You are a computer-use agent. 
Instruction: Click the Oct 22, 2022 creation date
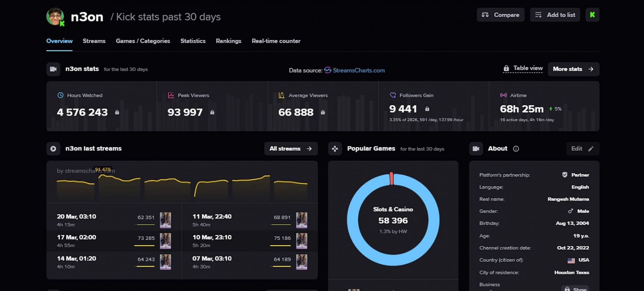pyautogui.click(x=573, y=248)
